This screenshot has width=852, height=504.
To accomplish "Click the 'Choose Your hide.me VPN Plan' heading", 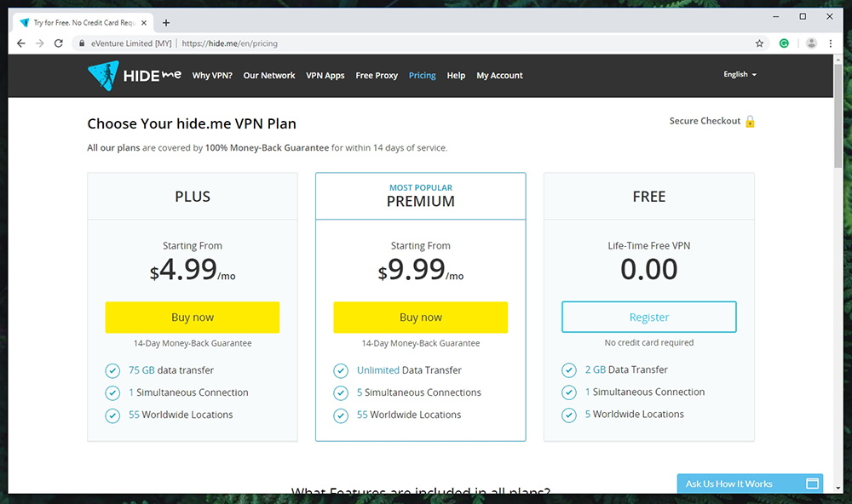I will click(x=192, y=123).
